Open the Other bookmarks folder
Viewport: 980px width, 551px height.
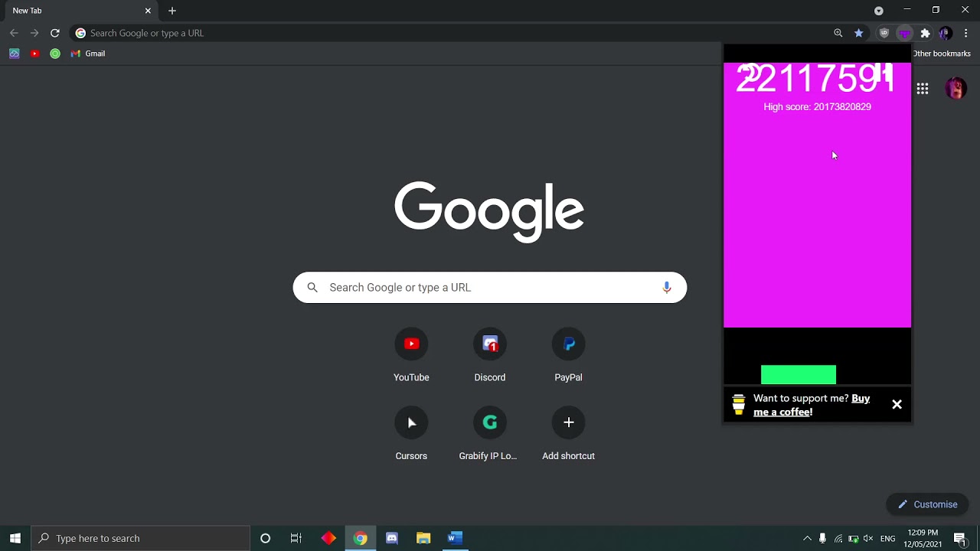(941, 54)
